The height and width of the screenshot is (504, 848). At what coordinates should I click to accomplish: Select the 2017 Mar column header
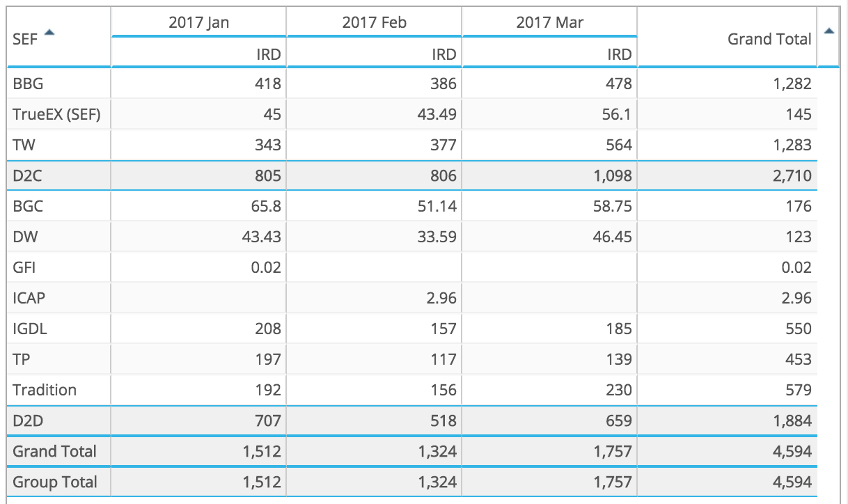(549, 22)
